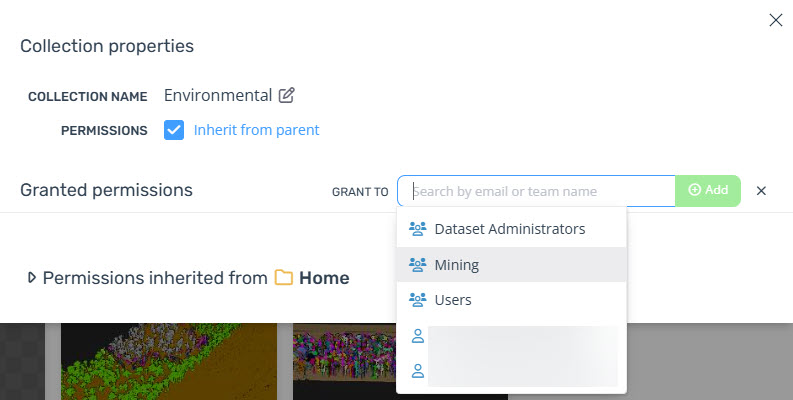This screenshot has height=400, width=793.
Task: Click the Inherit from parent link
Action: coord(256,130)
